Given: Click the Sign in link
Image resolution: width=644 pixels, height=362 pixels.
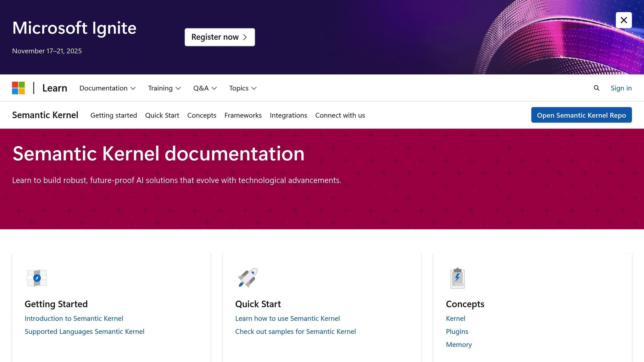Looking at the screenshot, I should pyautogui.click(x=621, y=88).
